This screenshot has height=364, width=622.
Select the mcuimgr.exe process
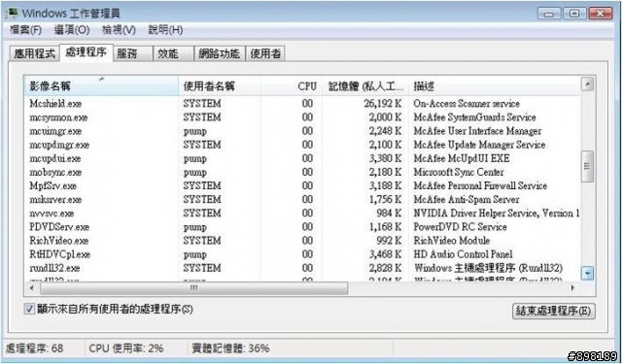(x=55, y=131)
